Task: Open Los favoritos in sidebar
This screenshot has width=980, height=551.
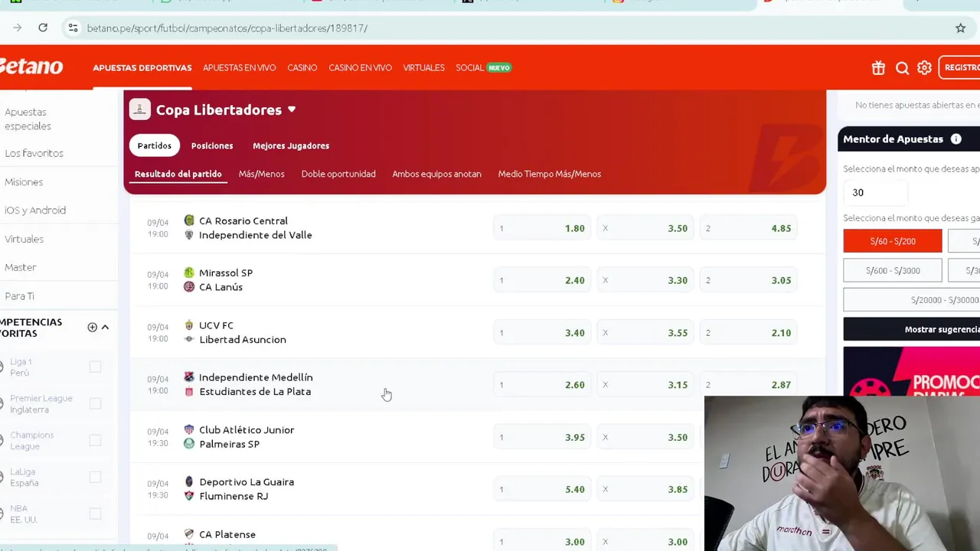Action: click(x=34, y=153)
